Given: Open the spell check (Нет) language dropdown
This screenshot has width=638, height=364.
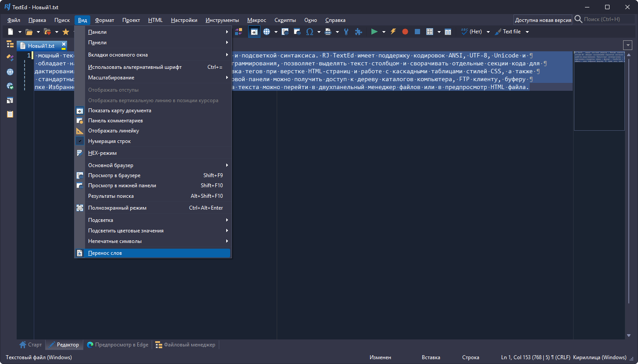Looking at the screenshot, I should click(488, 32).
